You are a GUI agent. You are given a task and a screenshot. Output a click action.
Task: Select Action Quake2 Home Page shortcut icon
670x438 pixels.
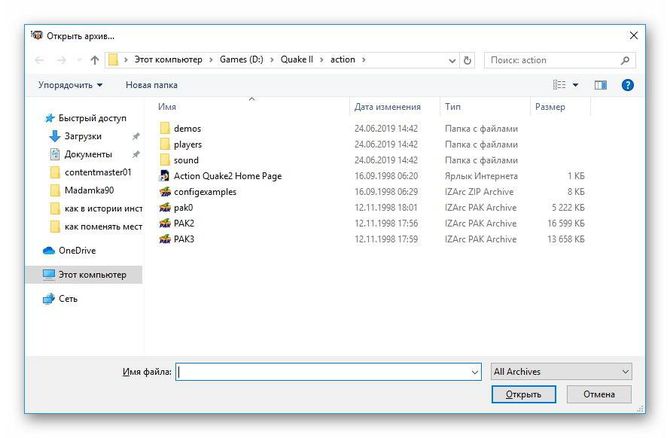click(165, 176)
